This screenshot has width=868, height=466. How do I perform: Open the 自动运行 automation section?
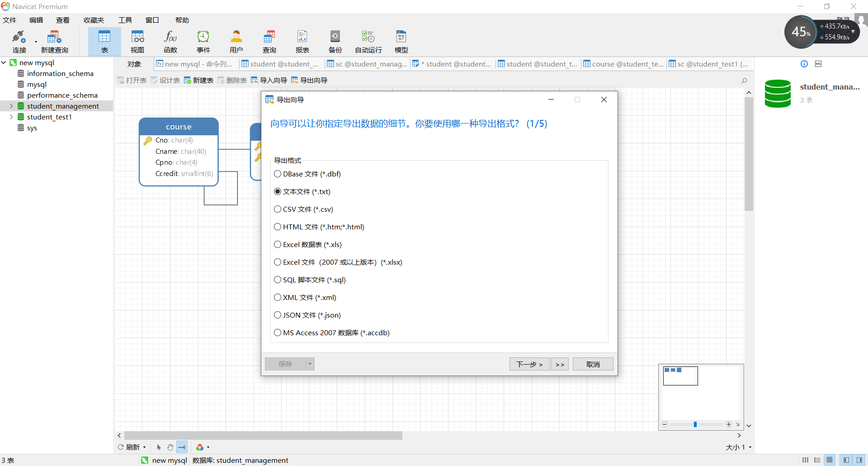point(368,41)
